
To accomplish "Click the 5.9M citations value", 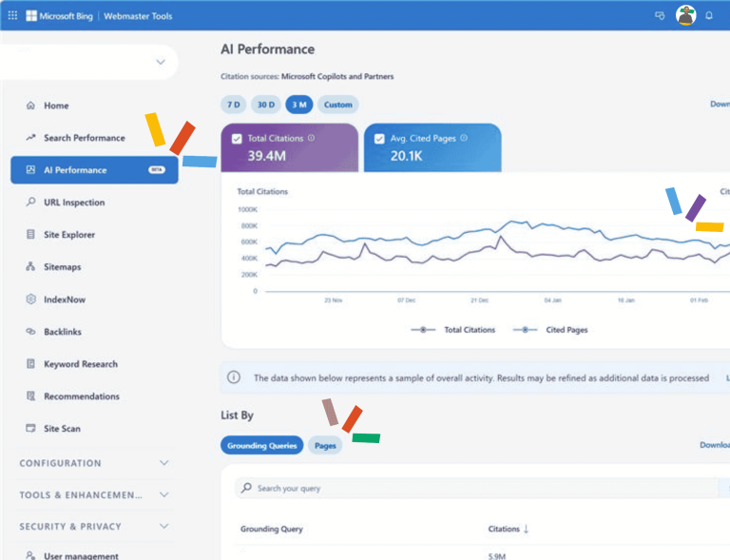I will 497,556.
